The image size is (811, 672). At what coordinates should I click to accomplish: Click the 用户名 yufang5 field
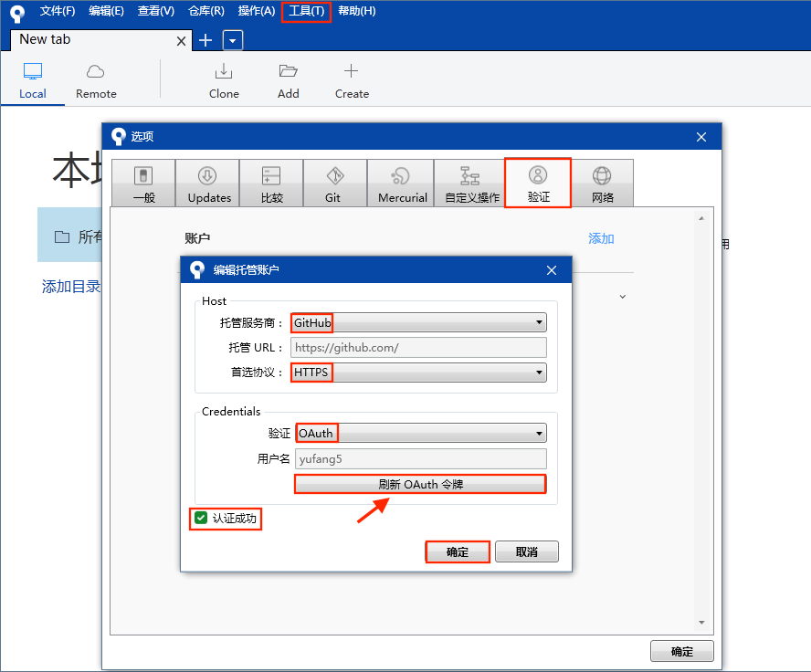click(420, 458)
